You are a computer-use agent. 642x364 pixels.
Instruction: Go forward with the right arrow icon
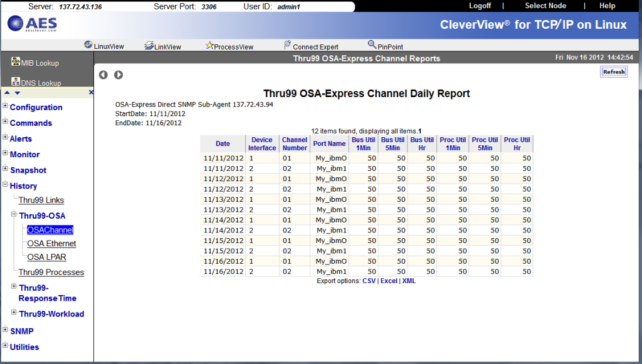(x=118, y=75)
